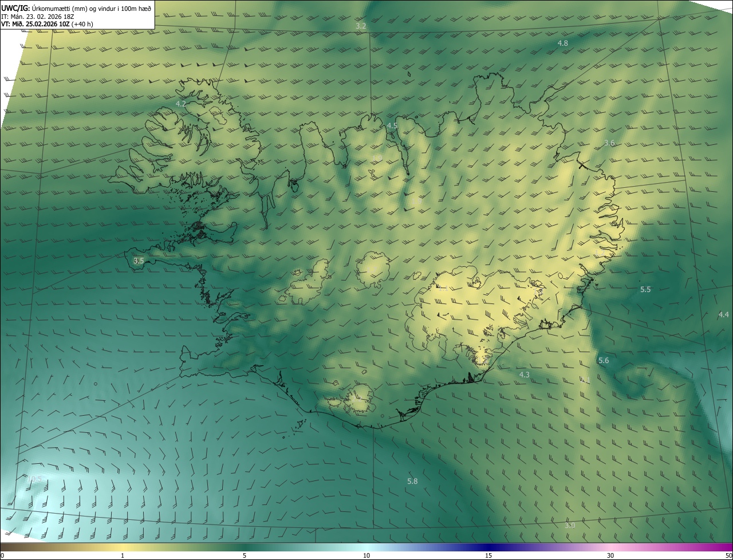Click the 'UWC/IG: Úrkomumætti' title line
The height and width of the screenshot is (560, 733).
[x=76, y=7]
